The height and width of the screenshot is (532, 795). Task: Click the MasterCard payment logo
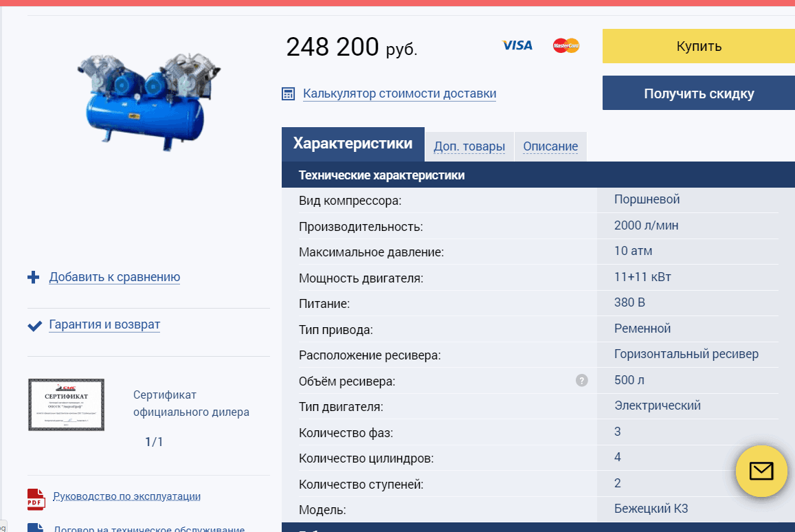tap(566, 45)
